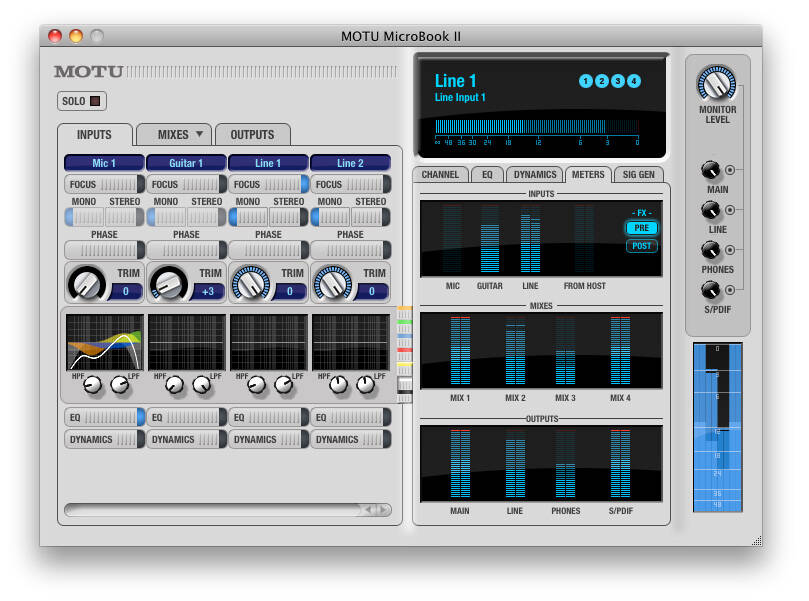Click the red color band strip
809x601 pixels.
click(x=404, y=350)
